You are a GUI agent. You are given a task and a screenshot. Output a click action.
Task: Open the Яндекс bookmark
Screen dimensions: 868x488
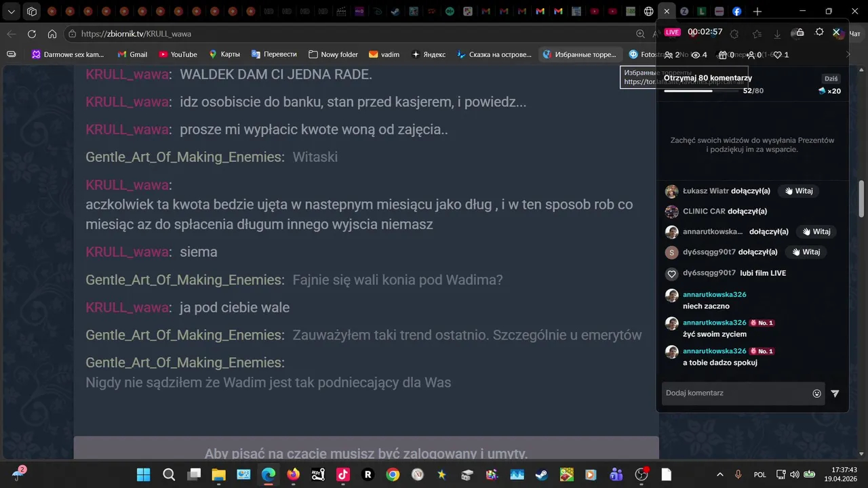coord(427,54)
